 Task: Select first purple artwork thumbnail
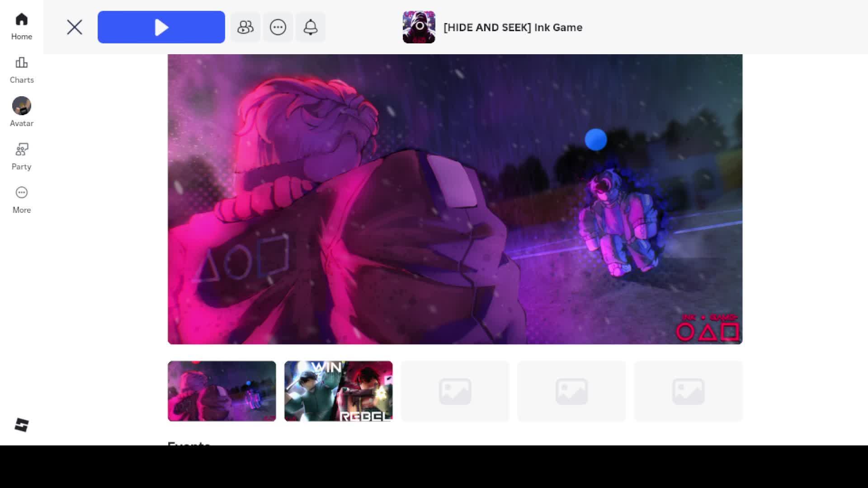point(222,391)
